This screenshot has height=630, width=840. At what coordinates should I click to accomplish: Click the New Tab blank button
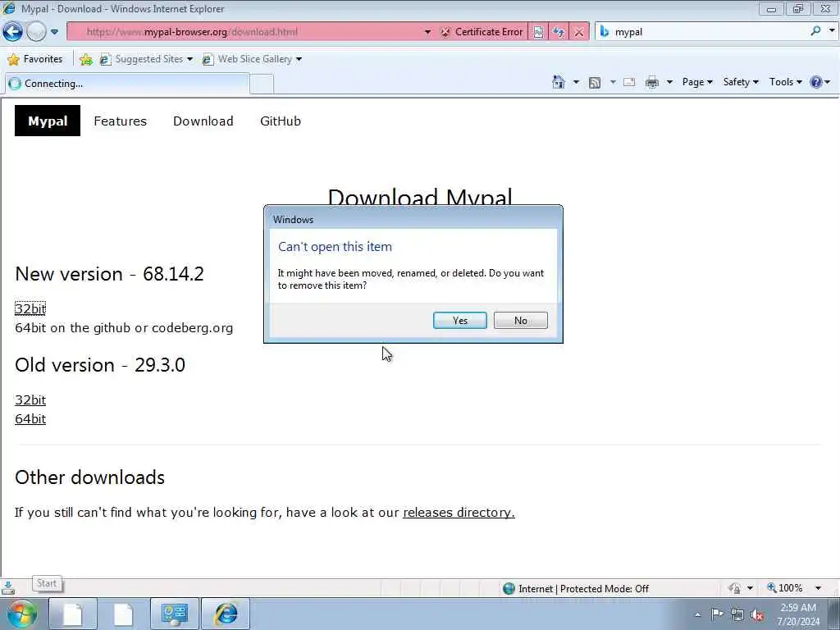(x=262, y=84)
